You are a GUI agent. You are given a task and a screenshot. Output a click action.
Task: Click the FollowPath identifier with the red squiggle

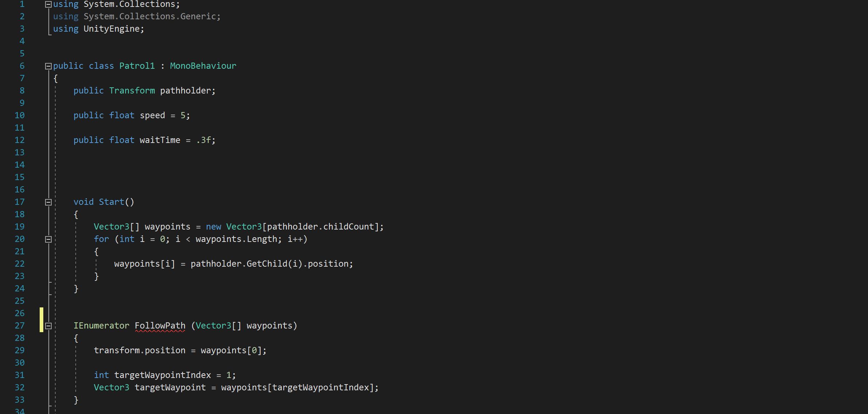(160, 326)
